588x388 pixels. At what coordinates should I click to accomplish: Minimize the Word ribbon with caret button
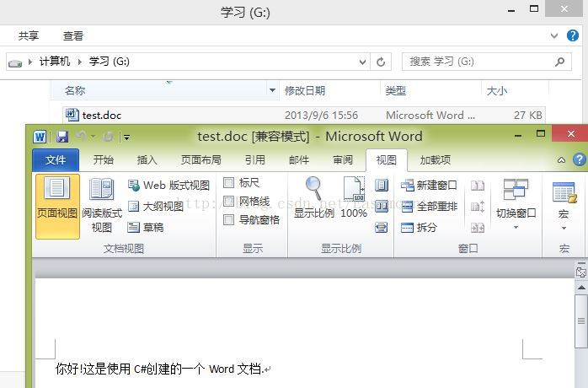[561, 160]
